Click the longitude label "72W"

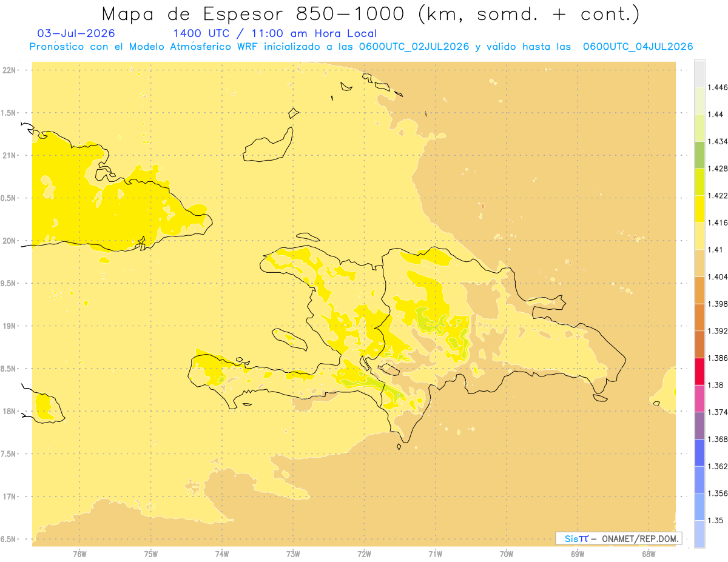(364, 554)
